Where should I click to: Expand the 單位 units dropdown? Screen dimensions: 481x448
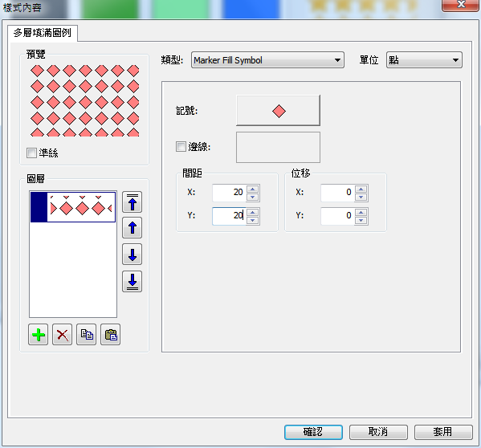coord(424,60)
